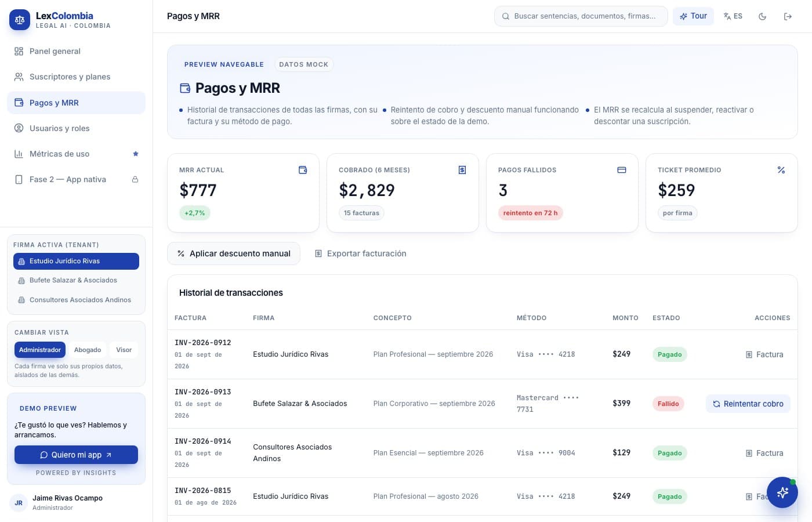This screenshot has height=522, width=812.
Task: Open Usuarios y roles page
Action: (76, 128)
